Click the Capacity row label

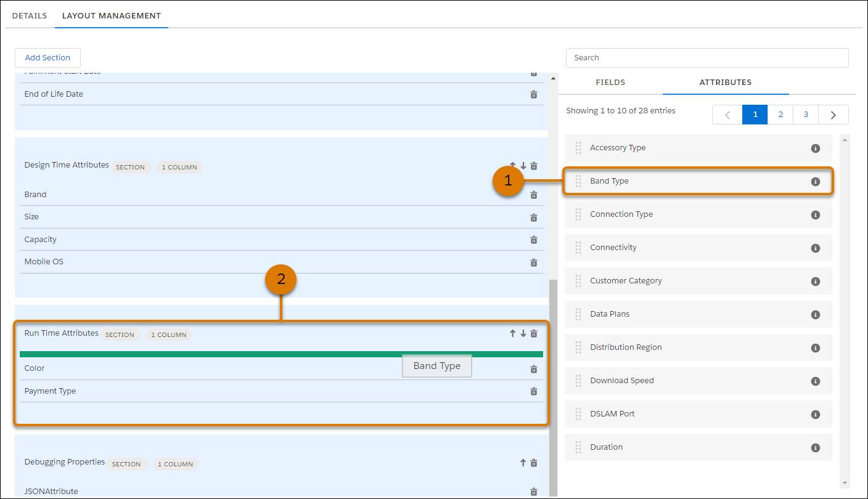[x=41, y=240]
